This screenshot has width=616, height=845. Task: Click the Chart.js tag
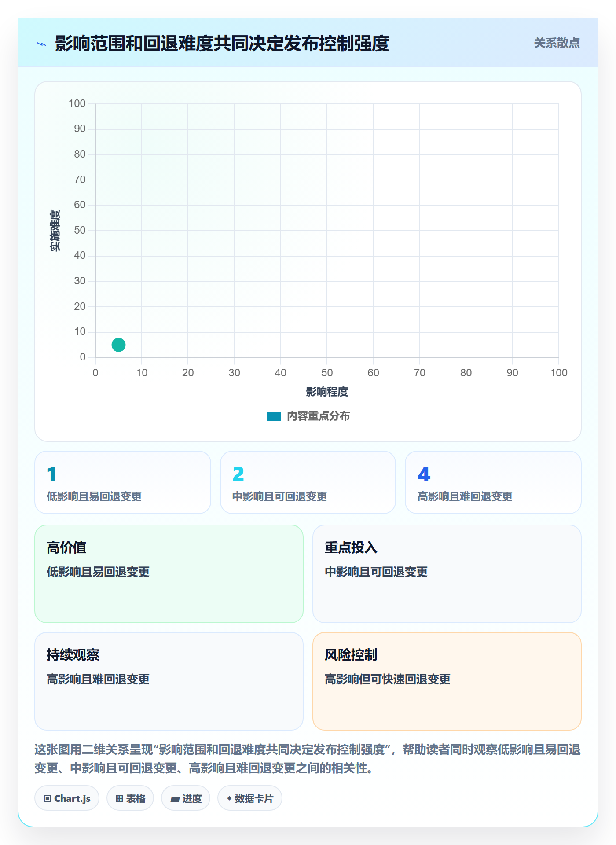(x=67, y=798)
